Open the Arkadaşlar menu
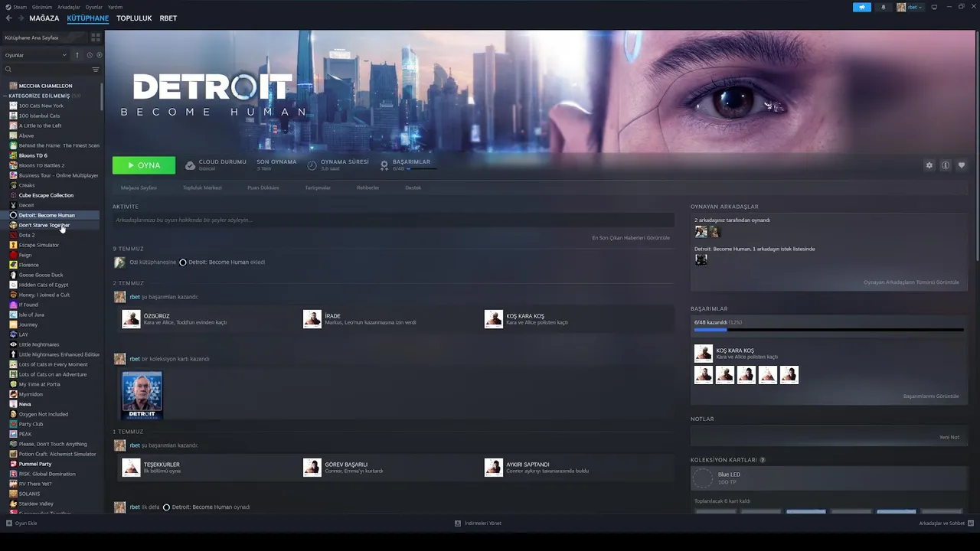 point(68,7)
